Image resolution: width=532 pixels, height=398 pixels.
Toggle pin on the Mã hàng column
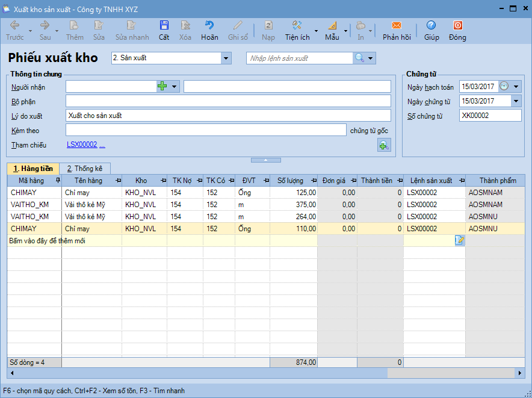58,181
